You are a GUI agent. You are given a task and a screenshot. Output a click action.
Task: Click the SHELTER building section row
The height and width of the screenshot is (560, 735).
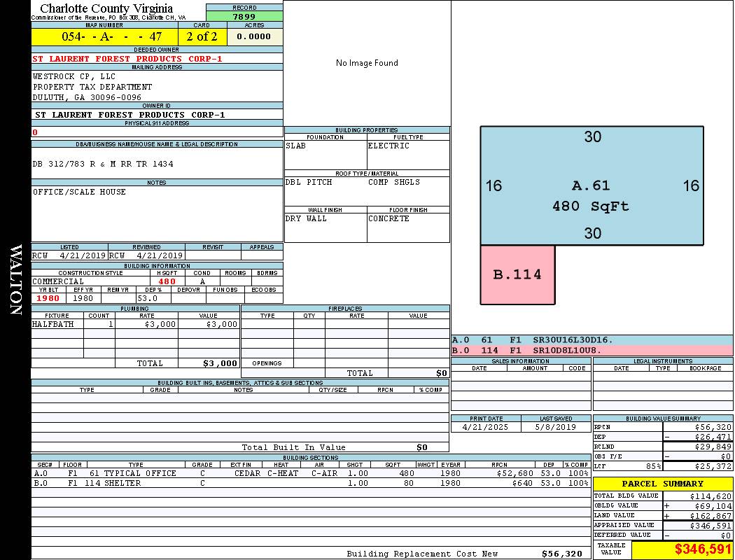point(311,483)
